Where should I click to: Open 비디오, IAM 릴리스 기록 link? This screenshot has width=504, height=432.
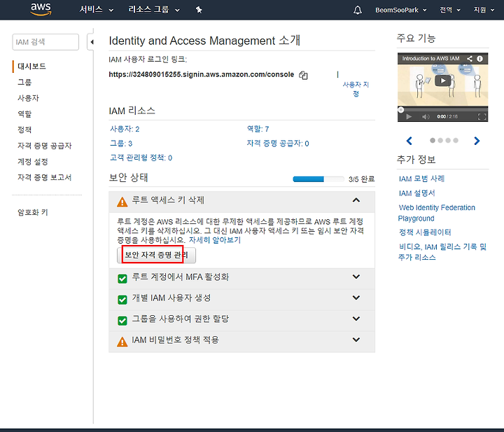442,251
